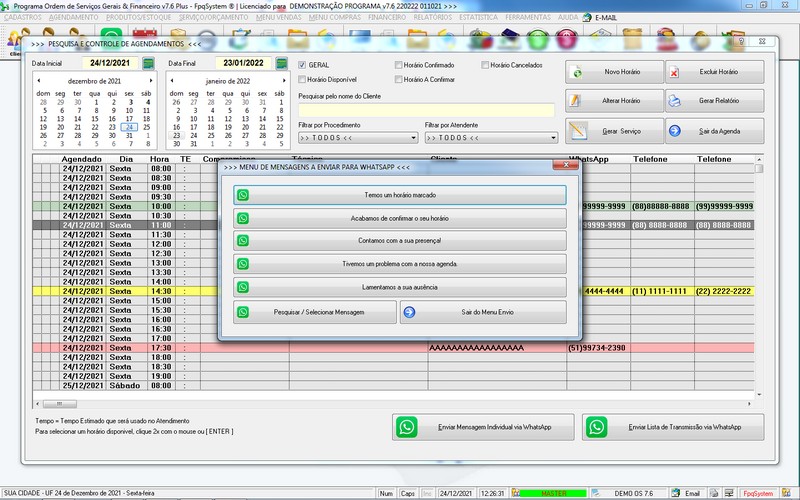Uncheck the GERAL checkbox
800x500 pixels.
tap(302, 65)
